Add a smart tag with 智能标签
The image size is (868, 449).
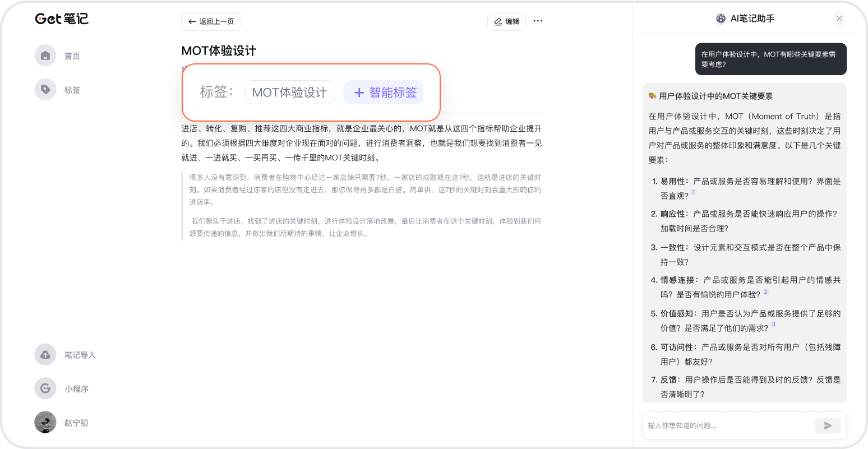click(384, 92)
